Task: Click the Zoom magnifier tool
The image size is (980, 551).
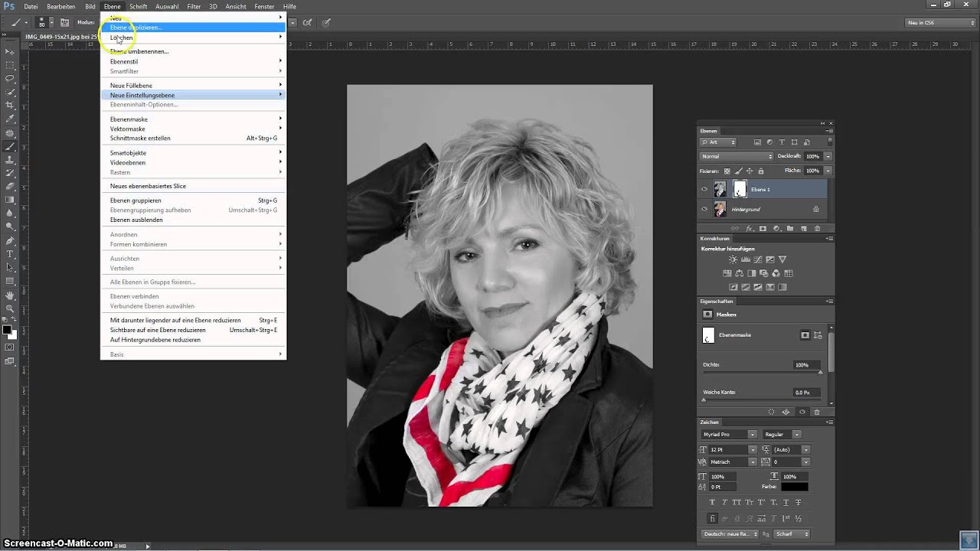Action: coord(10,308)
